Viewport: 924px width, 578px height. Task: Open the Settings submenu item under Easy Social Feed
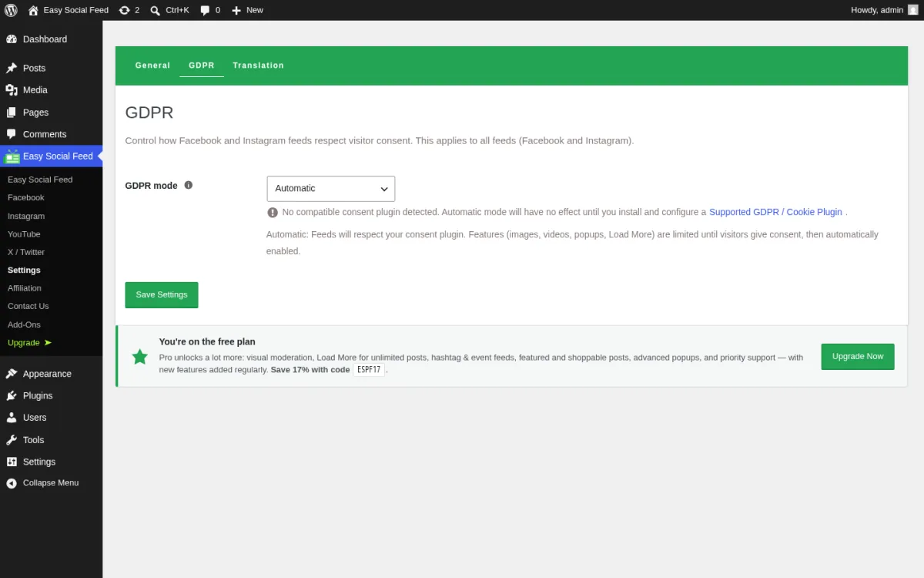pyautogui.click(x=24, y=271)
